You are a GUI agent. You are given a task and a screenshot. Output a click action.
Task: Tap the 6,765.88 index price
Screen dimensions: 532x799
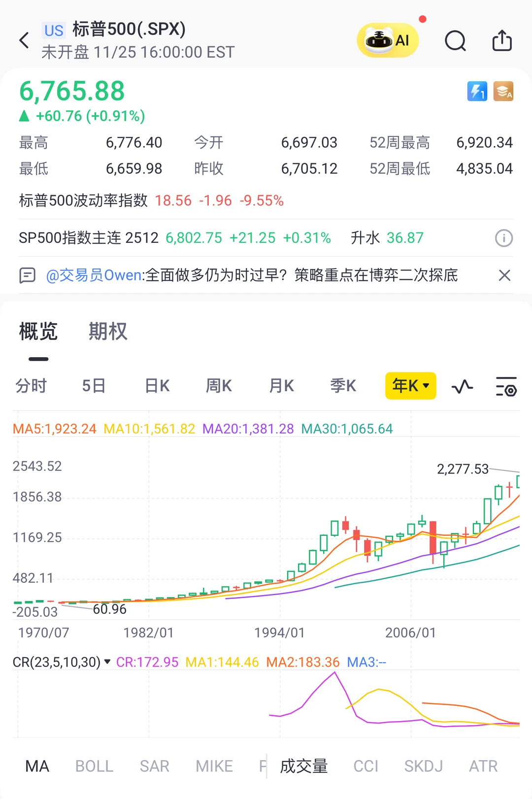click(x=72, y=92)
